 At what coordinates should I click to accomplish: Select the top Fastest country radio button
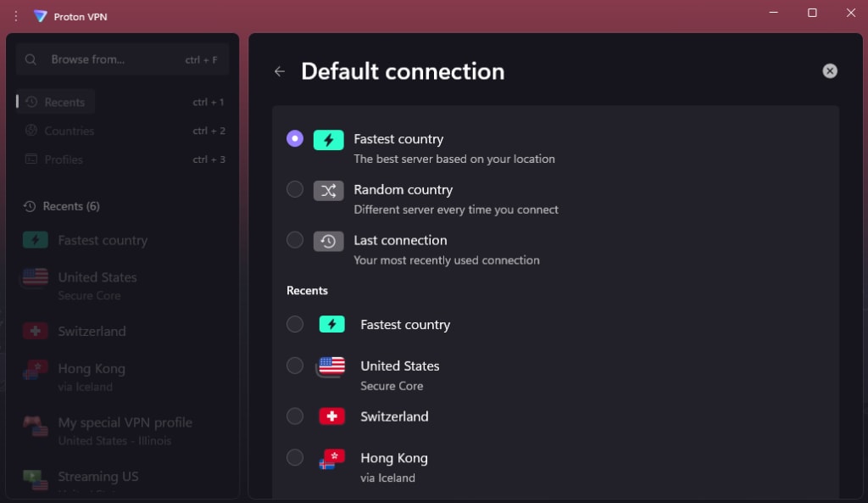(295, 138)
